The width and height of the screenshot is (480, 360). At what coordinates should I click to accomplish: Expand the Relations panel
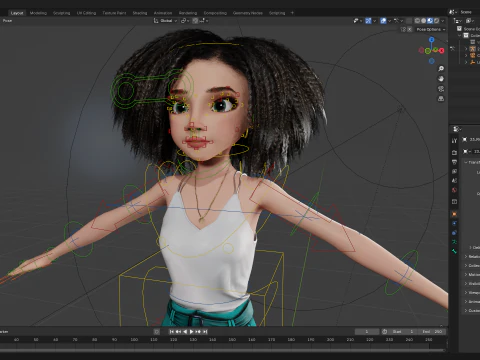[472, 256]
